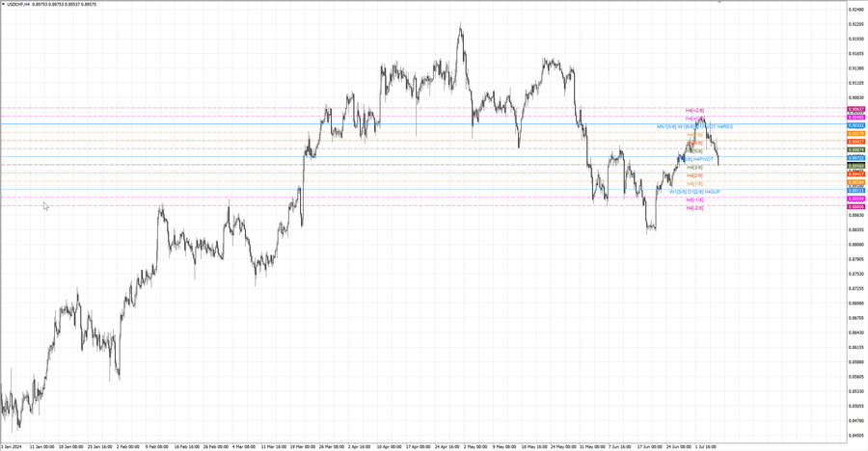Viewport: 868px width, 451px height.
Task: Click the 4 Mar 08:00 time label
Action: click(x=244, y=446)
